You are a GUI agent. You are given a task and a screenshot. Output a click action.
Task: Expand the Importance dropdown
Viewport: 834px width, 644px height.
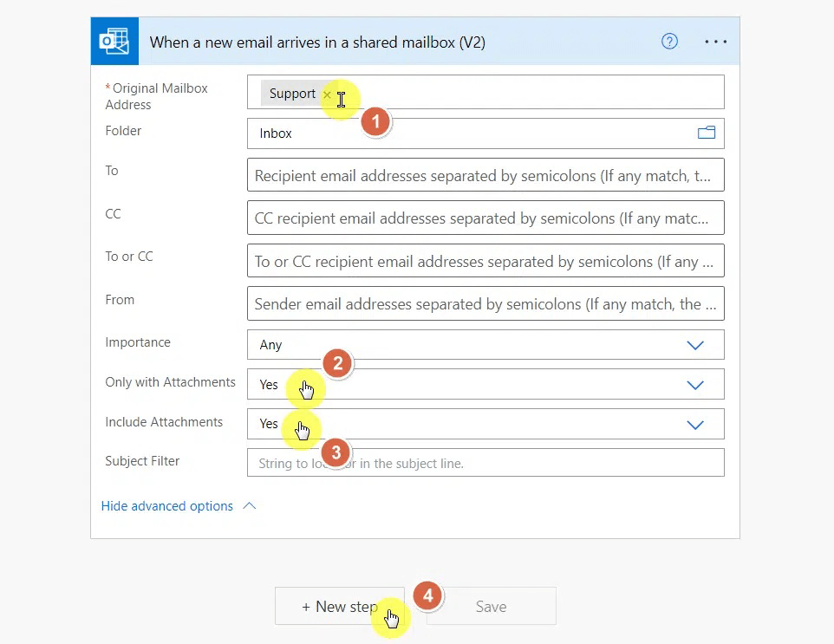[x=694, y=345]
